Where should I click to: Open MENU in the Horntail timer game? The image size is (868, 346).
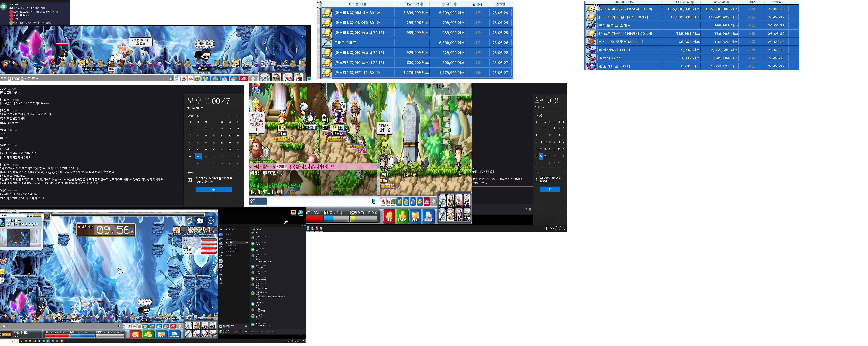(161, 334)
